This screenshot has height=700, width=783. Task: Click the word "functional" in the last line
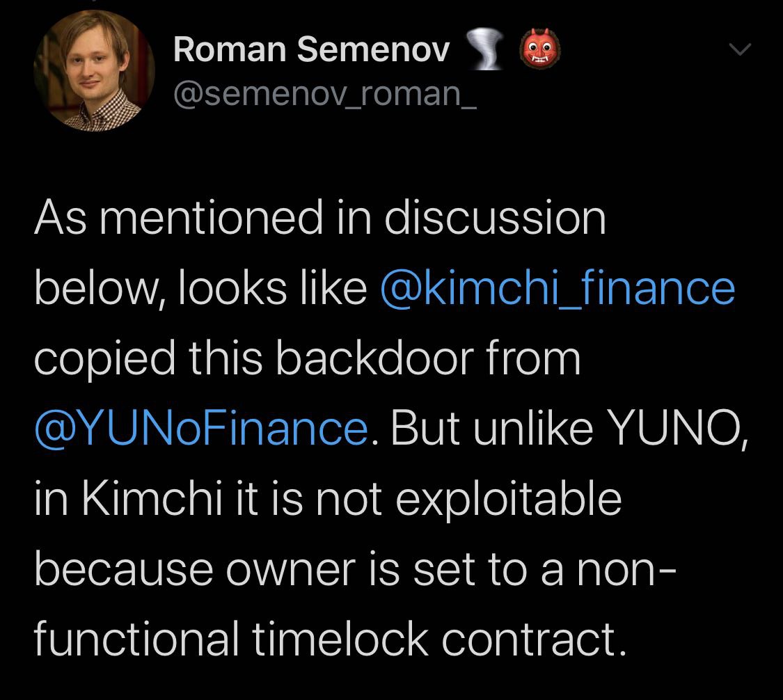click(x=136, y=639)
